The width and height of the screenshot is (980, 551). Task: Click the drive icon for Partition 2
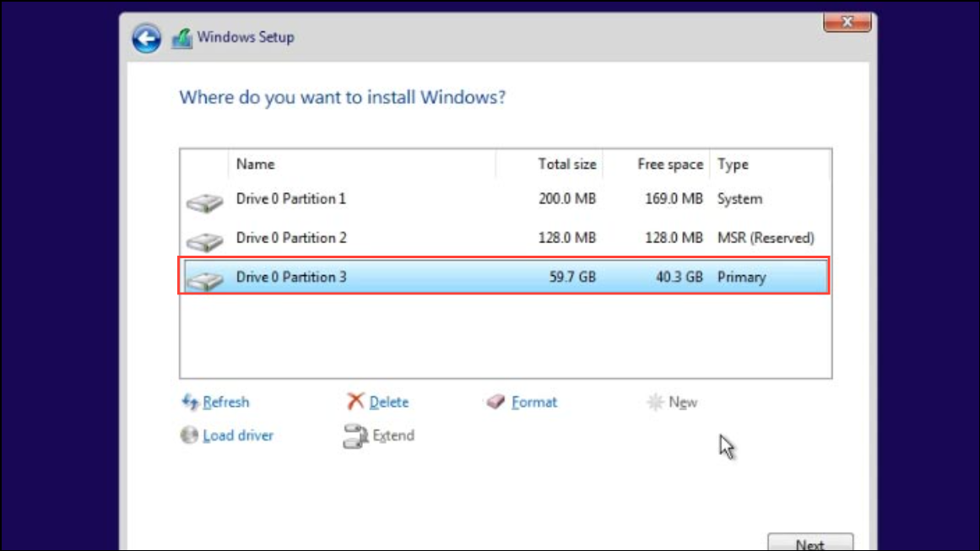tap(204, 241)
